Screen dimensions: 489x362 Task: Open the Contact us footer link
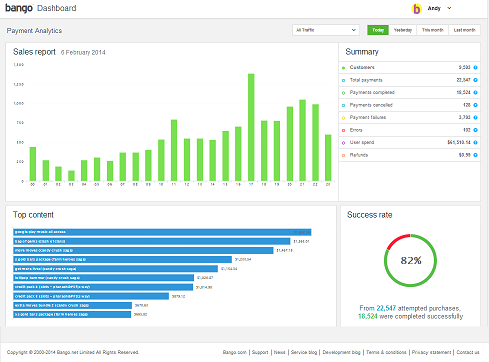click(468, 352)
